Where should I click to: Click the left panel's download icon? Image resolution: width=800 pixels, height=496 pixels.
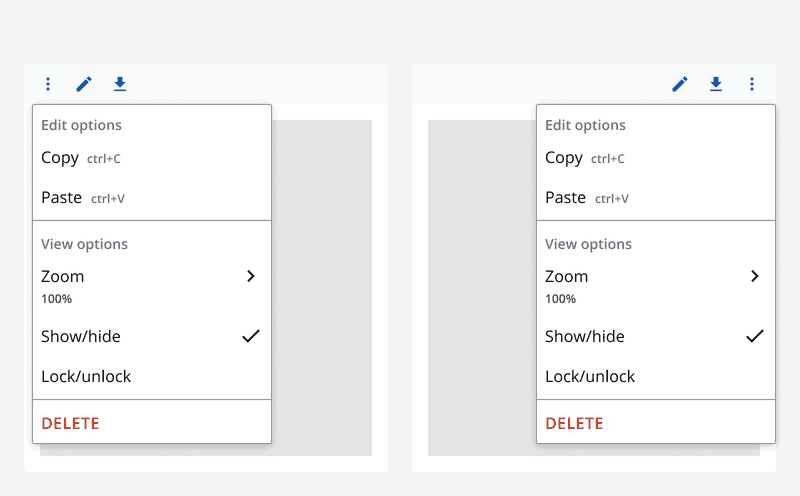pyautogui.click(x=120, y=84)
